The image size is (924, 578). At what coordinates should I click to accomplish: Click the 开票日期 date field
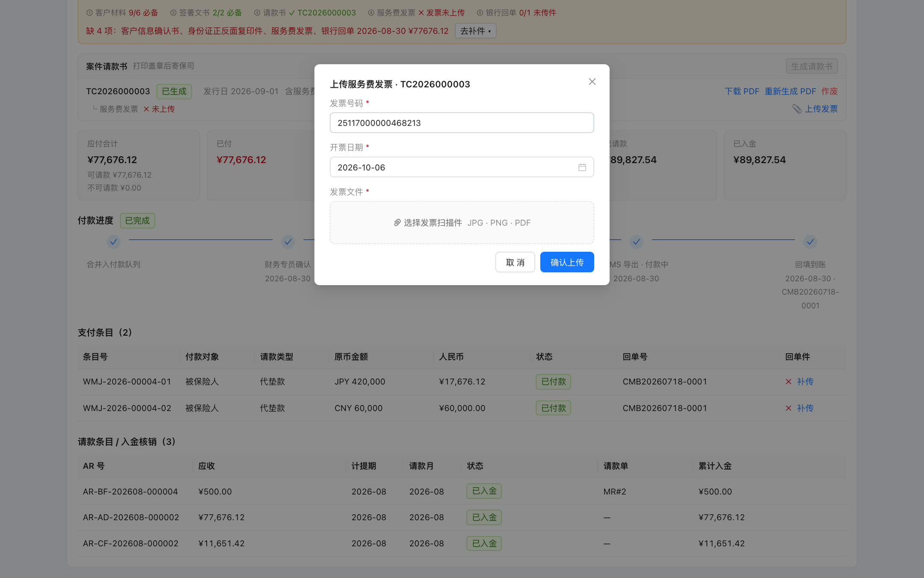click(x=462, y=167)
